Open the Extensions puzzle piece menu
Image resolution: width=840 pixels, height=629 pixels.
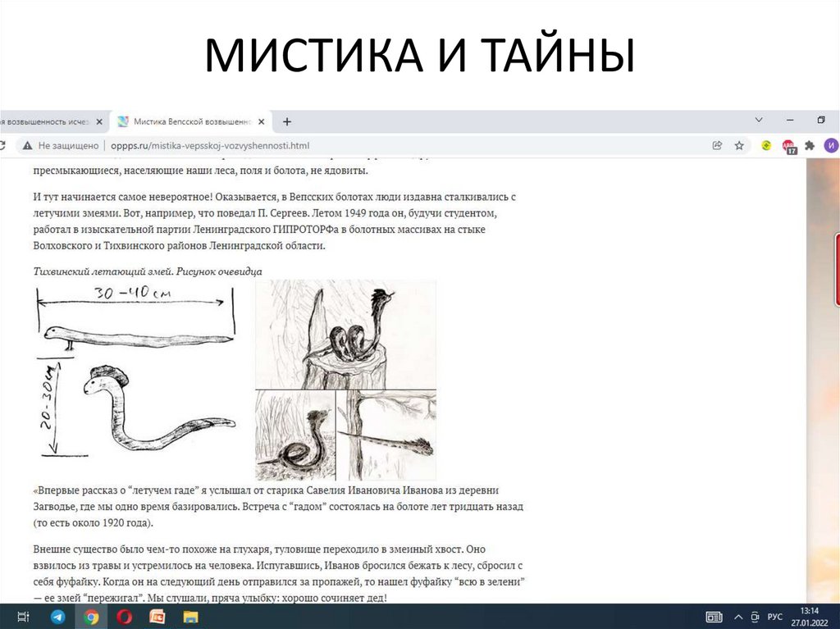pyautogui.click(x=810, y=146)
